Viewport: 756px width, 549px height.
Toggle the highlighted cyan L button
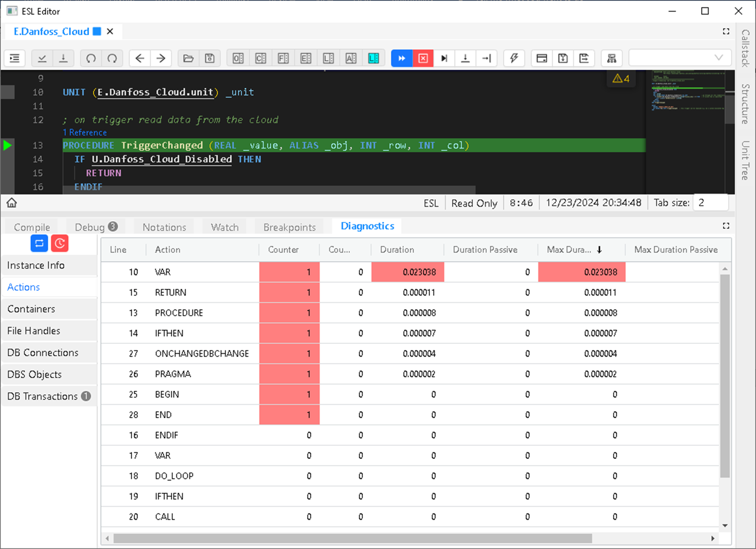[374, 58]
